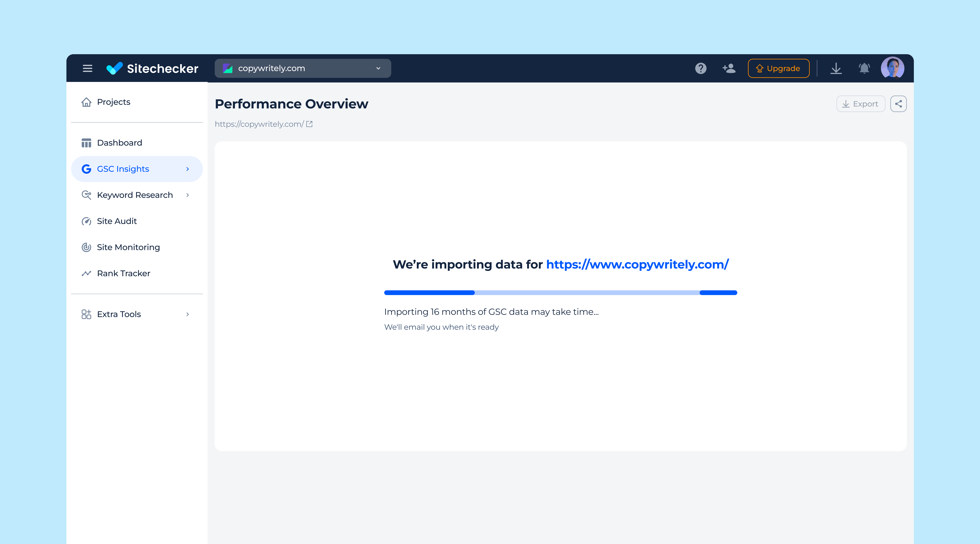Open the www.copywritely.com import link
The image size is (980, 544).
pos(637,264)
